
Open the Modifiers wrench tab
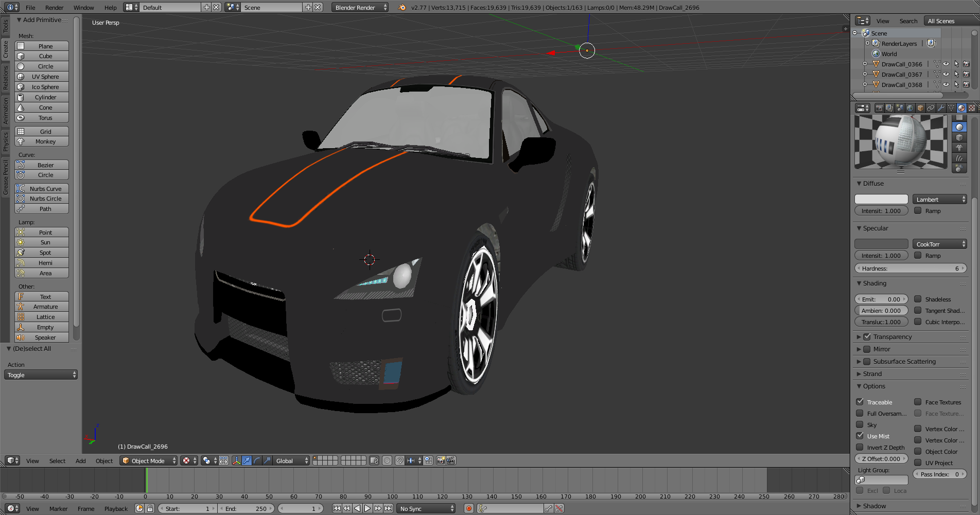(x=941, y=108)
